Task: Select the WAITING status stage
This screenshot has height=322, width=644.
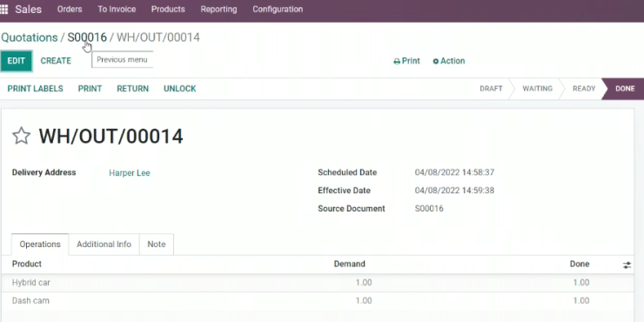Action: [x=537, y=89]
